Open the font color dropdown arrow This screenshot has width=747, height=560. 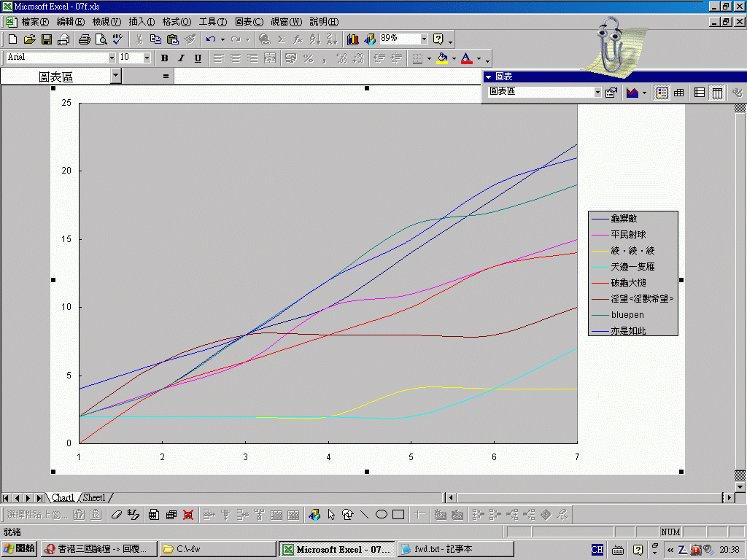coord(479,58)
